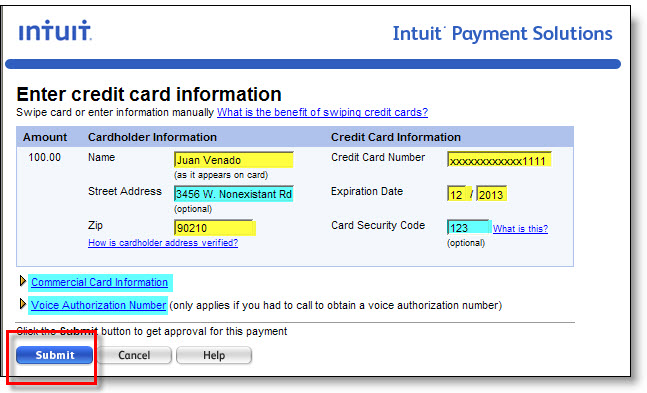Focus the Street Address field
Image resolution: width=647 pixels, height=393 pixels.
pyautogui.click(x=234, y=194)
